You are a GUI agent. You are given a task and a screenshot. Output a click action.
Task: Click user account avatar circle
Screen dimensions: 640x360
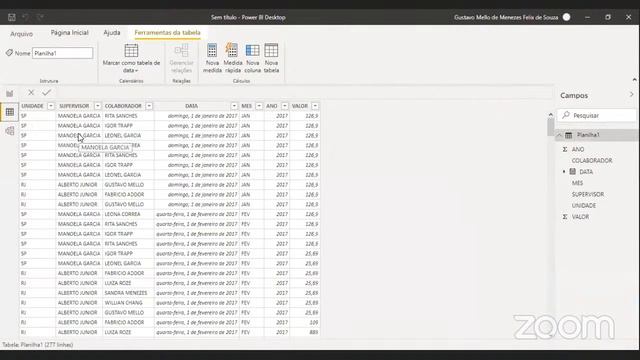tap(567, 17)
